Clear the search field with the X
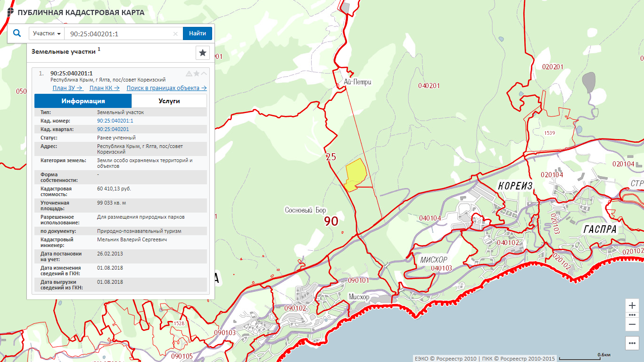The height and width of the screenshot is (362, 644). coord(175,34)
